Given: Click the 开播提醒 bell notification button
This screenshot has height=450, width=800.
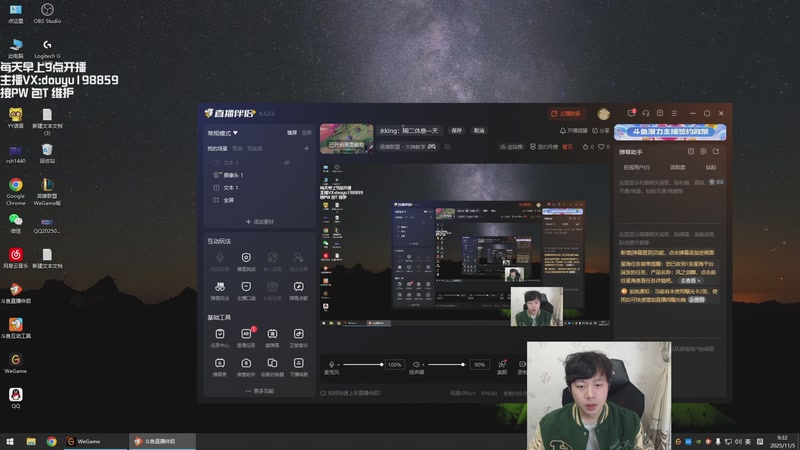Looking at the screenshot, I should (x=573, y=131).
